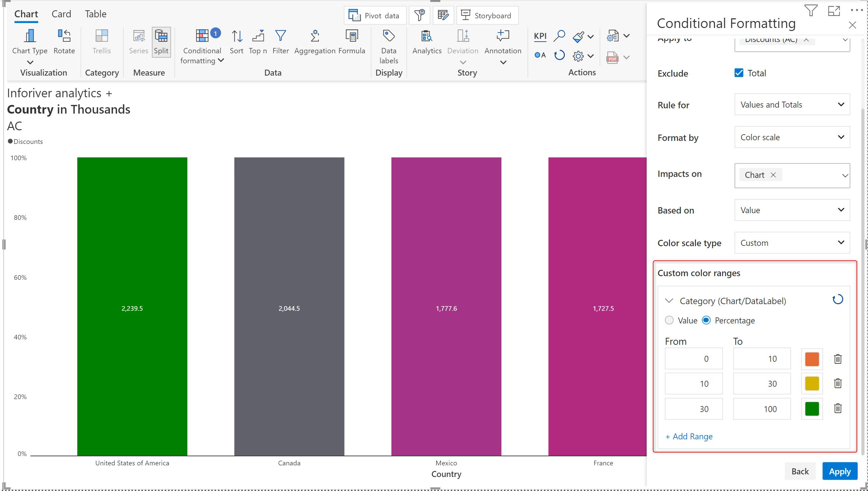Open the Color scale type dropdown
Screen dimensions: 868x491
(792, 243)
